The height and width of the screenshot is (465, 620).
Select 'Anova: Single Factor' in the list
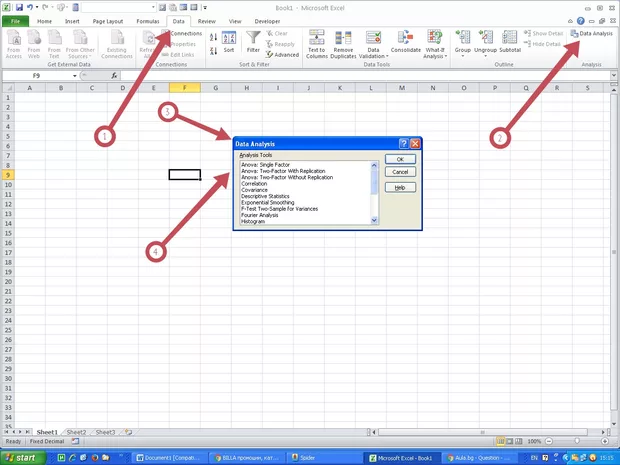click(x=266, y=164)
